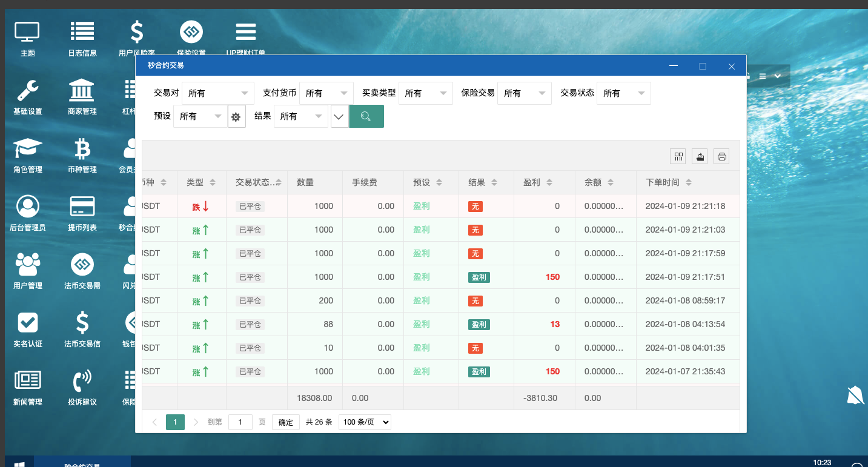Open the 基础设置 wrench icon

coord(27,93)
